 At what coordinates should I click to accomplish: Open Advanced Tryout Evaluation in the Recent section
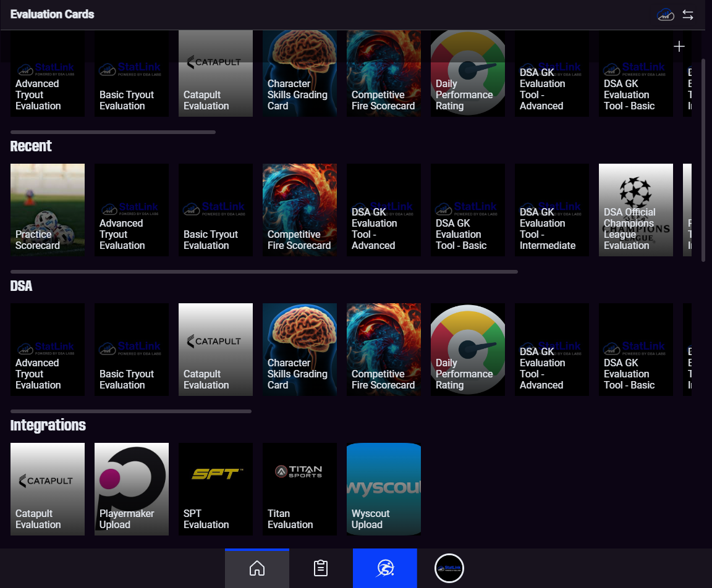[x=132, y=210]
